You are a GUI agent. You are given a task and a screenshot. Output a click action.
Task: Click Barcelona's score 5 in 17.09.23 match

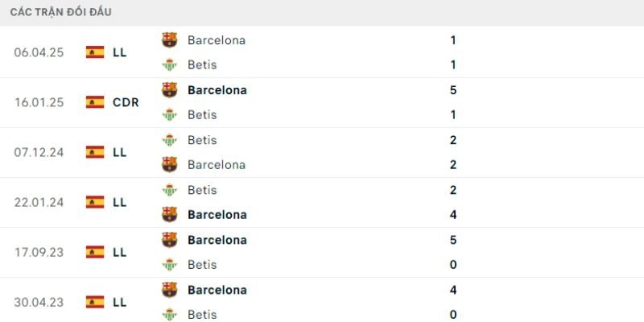(x=454, y=240)
